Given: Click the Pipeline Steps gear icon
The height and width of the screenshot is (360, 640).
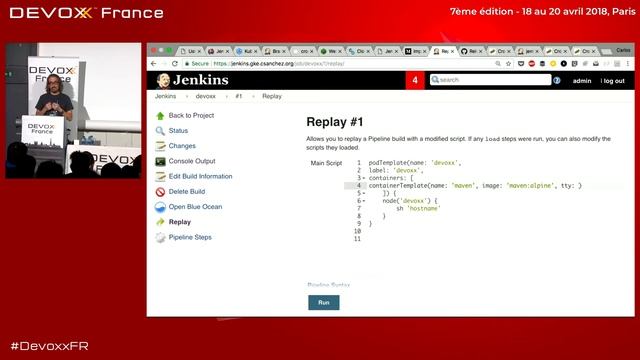Looking at the screenshot, I should click(x=160, y=238).
